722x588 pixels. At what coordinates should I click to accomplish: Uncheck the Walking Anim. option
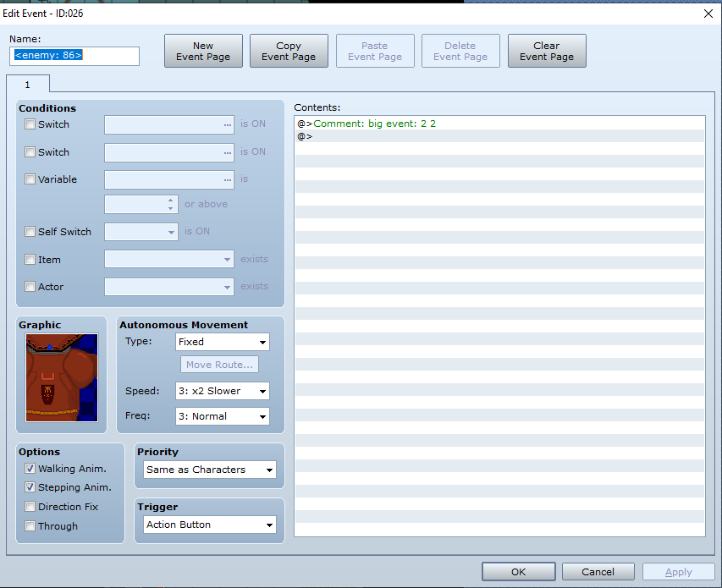30,469
